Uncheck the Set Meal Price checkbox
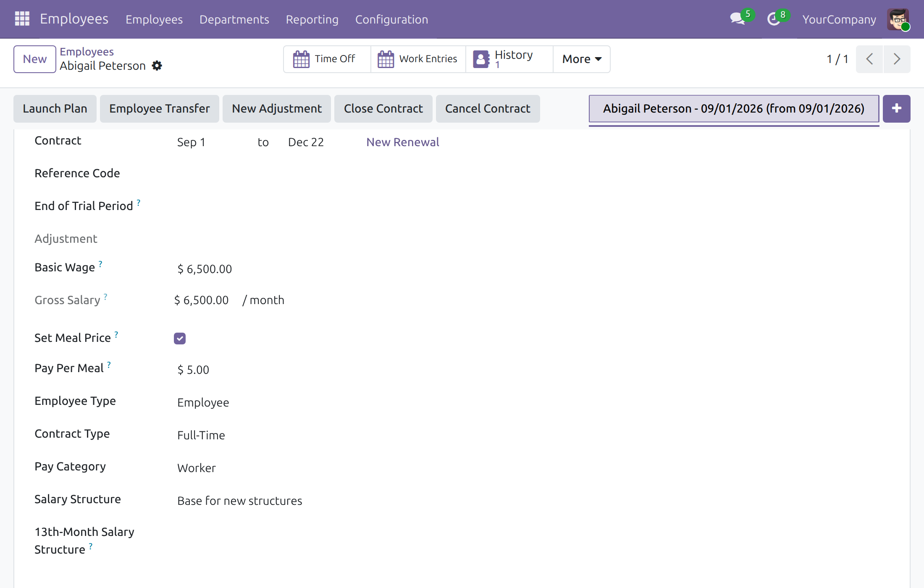924x588 pixels. tap(180, 339)
